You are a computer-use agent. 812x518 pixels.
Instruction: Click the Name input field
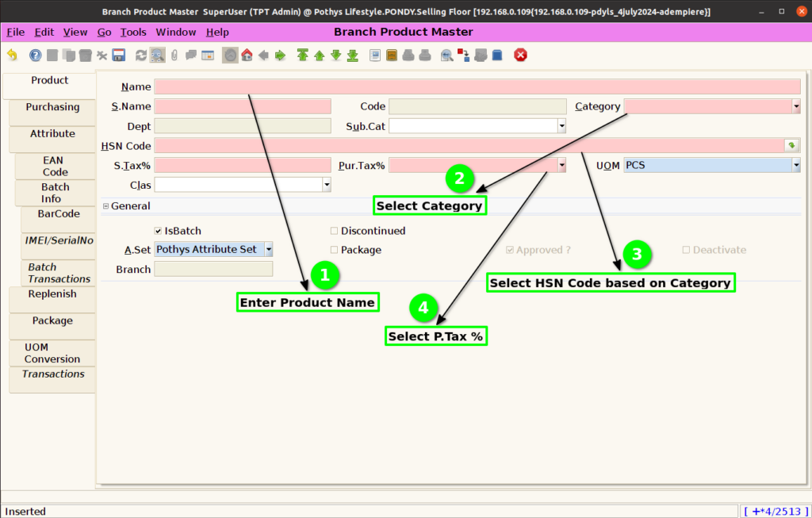point(477,87)
